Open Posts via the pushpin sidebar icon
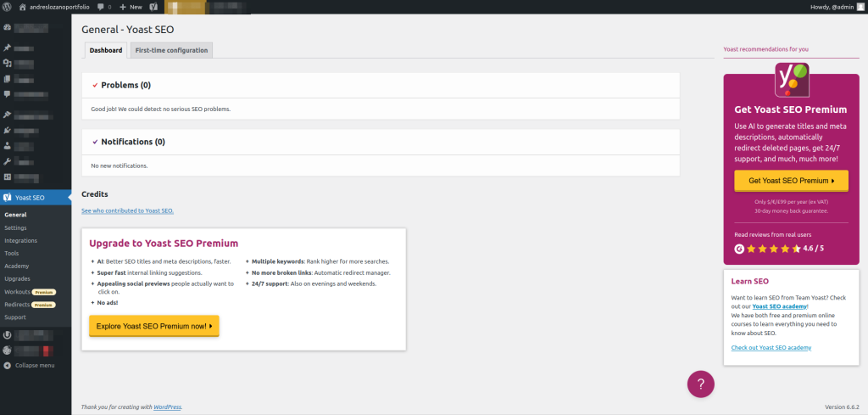 (x=7, y=48)
